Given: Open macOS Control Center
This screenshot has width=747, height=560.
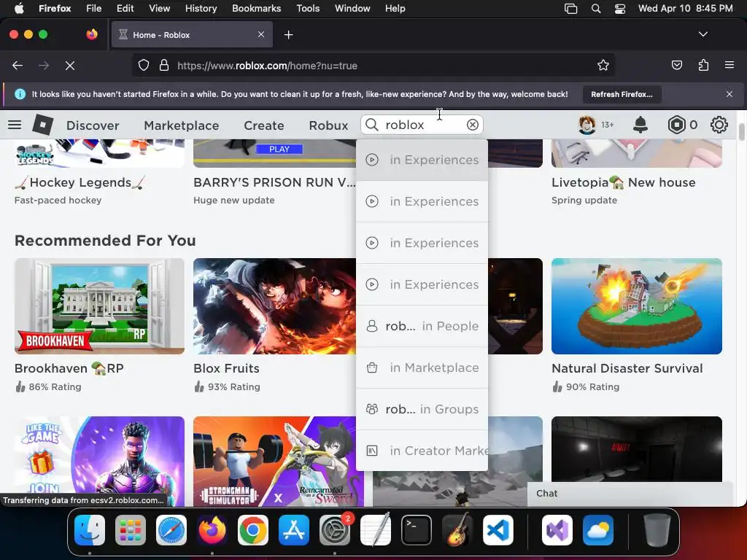Looking at the screenshot, I should click(x=620, y=9).
